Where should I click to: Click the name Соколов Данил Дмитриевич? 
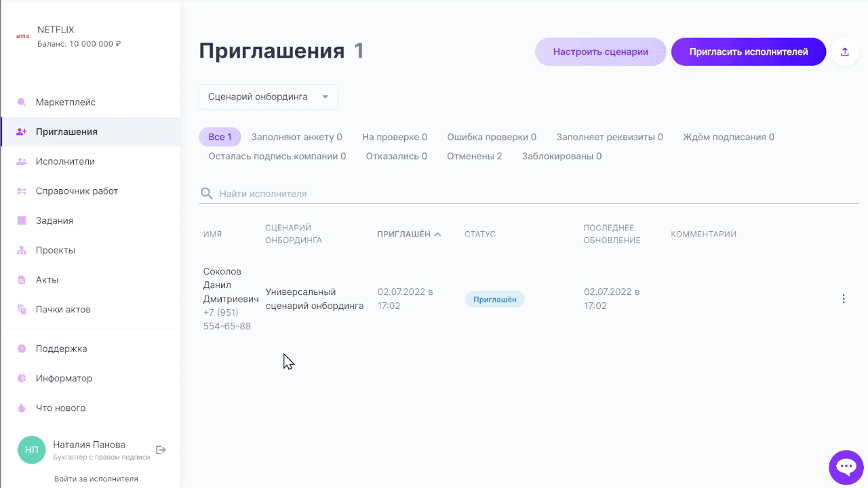point(231,285)
